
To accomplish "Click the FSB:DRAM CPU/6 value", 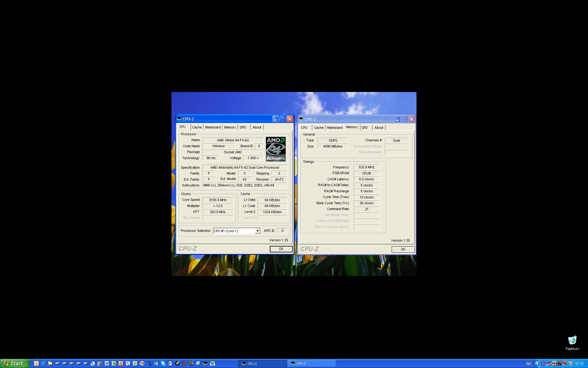I will (x=367, y=173).
